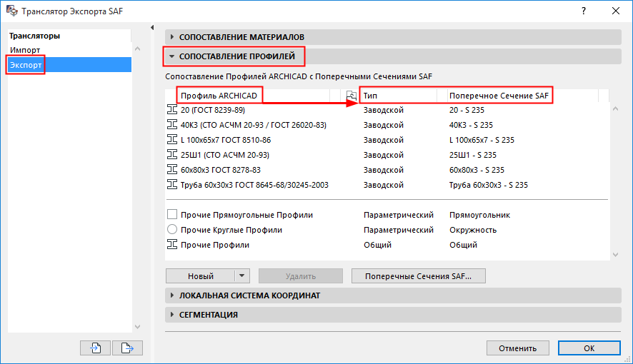Click I-beam icon of L 100x65x7 row
This screenshot has width=633, height=364.
coord(171,140)
